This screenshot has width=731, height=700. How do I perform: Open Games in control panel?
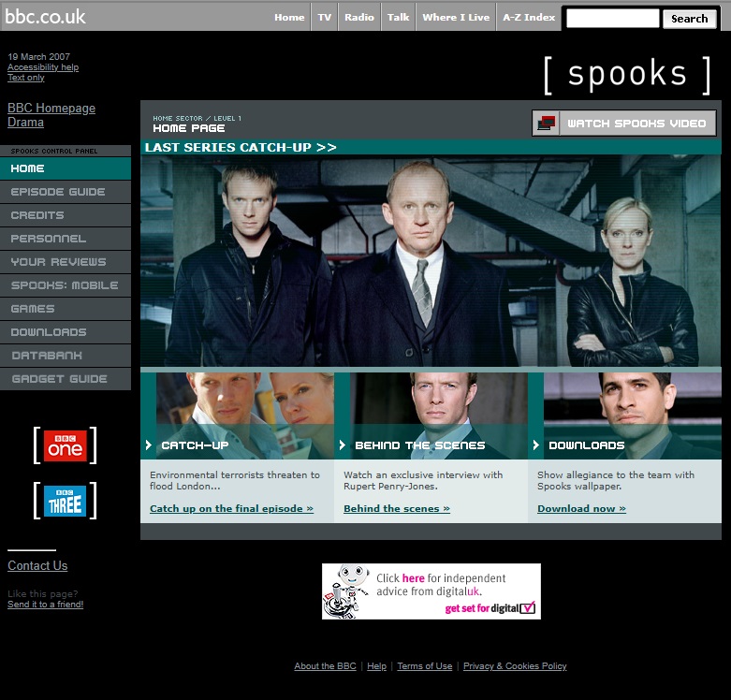[x=66, y=309]
